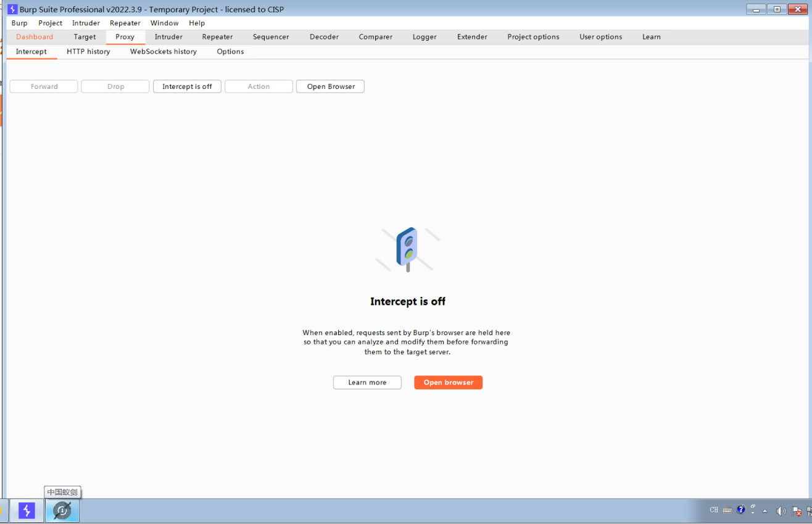Open the AntSword (中国蚁剑) taskbar icon
812x524 pixels.
tap(62, 510)
